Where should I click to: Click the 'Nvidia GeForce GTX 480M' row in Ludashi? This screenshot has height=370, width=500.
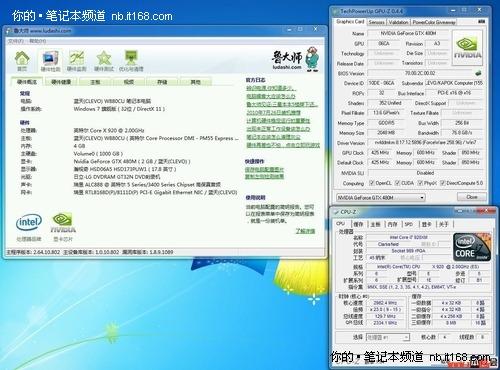(132, 161)
